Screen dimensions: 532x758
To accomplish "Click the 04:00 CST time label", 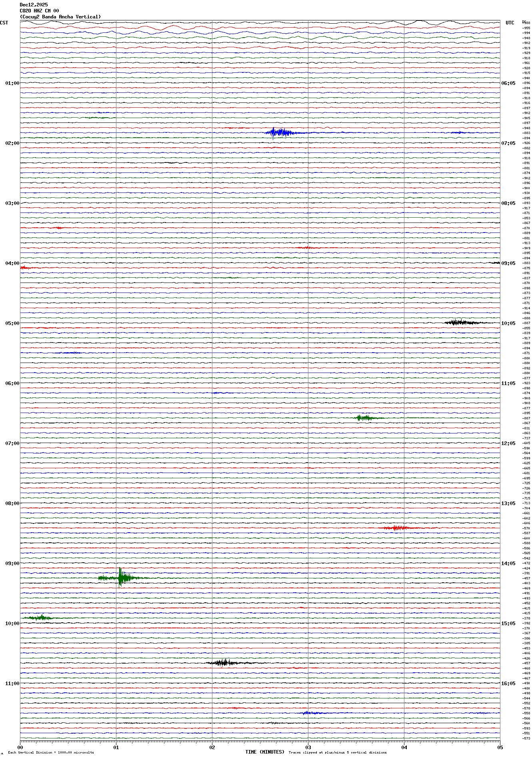I will pyautogui.click(x=12, y=263).
